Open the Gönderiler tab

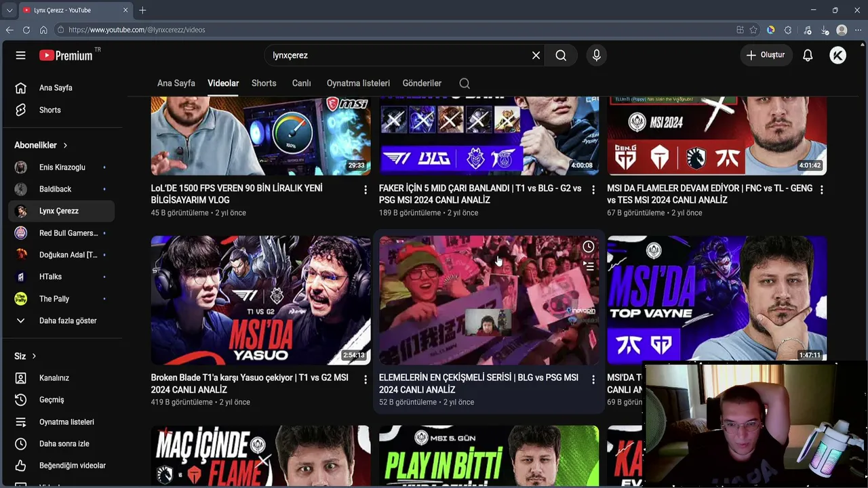[x=422, y=83]
